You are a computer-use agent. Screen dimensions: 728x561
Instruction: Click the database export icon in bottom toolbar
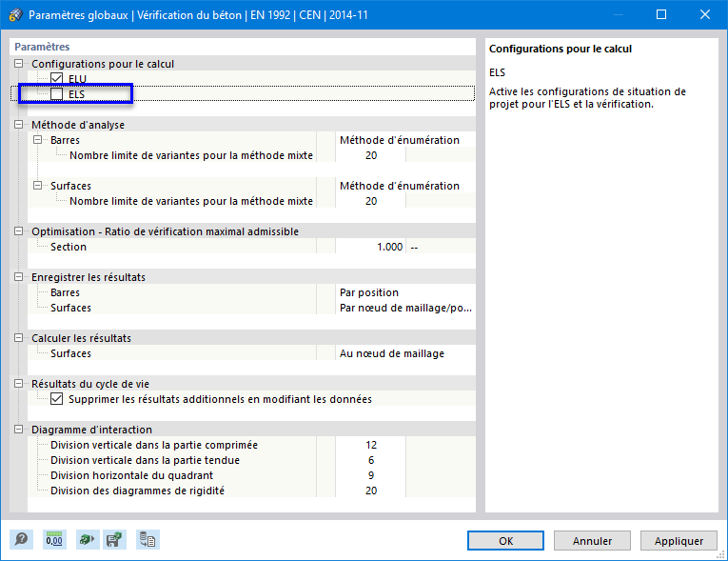(x=148, y=540)
